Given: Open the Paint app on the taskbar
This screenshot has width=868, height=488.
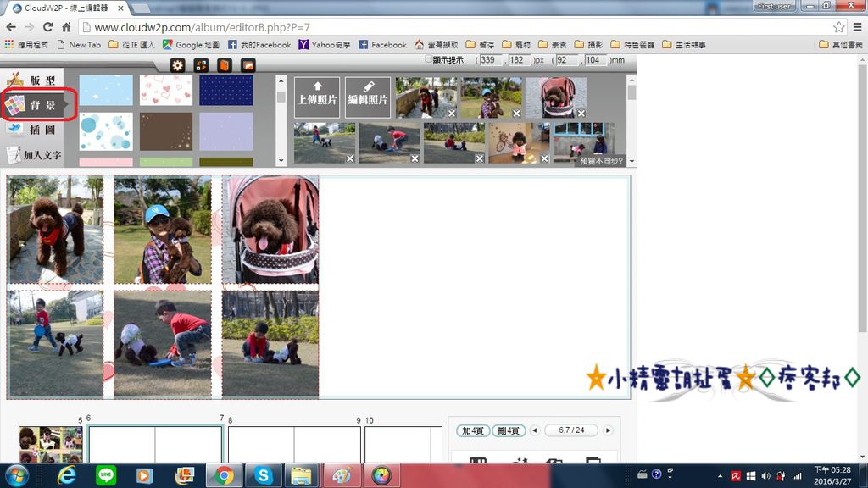Looking at the screenshot, I should coord(342,475).
